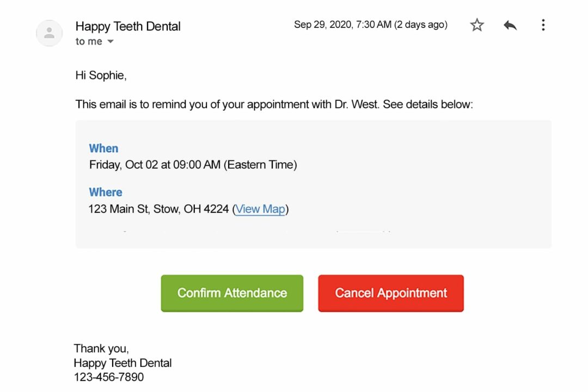Click the 'Where' heading in appointment details

click(105, 192)
